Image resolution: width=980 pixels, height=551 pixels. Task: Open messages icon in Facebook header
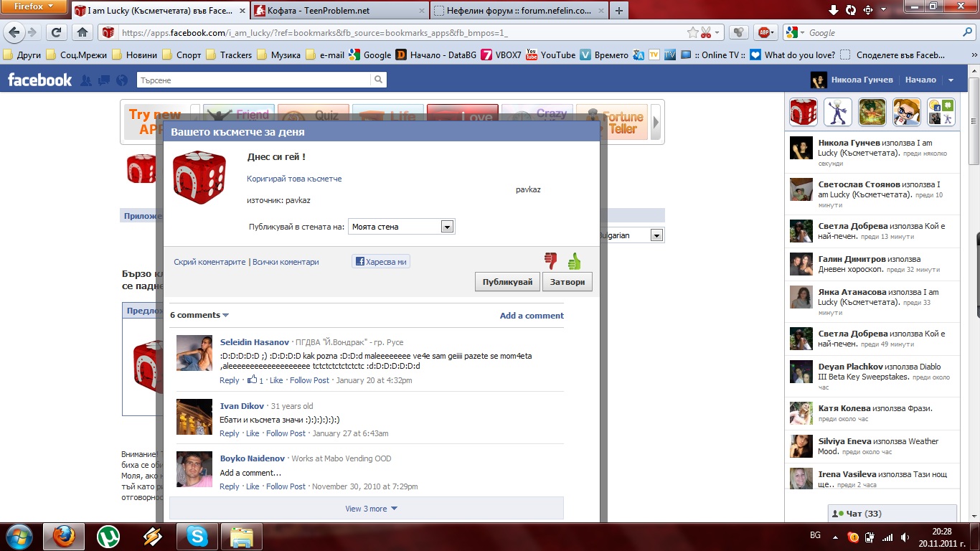click(x=104, y=80)
